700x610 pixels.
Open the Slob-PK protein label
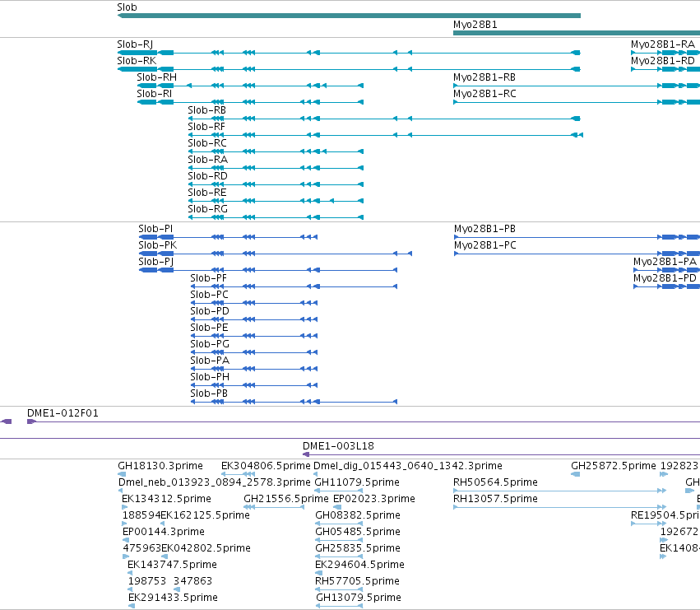point(158,245)
